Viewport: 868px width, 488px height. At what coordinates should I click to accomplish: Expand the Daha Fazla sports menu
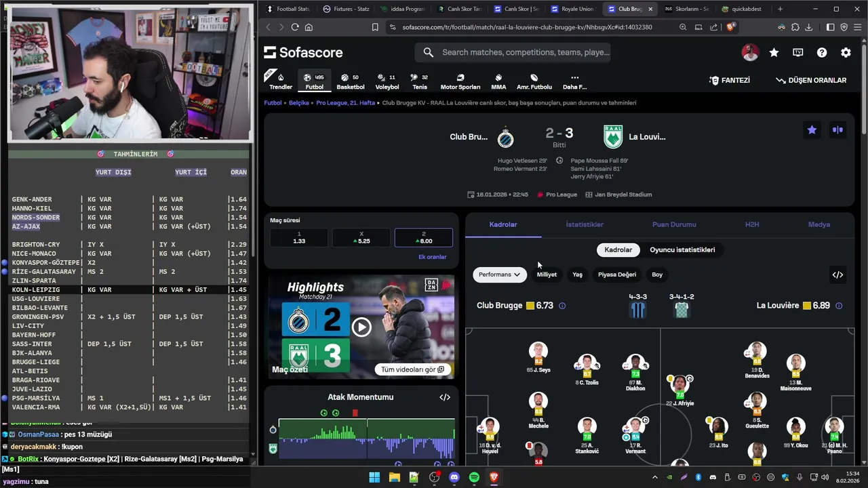574,81
